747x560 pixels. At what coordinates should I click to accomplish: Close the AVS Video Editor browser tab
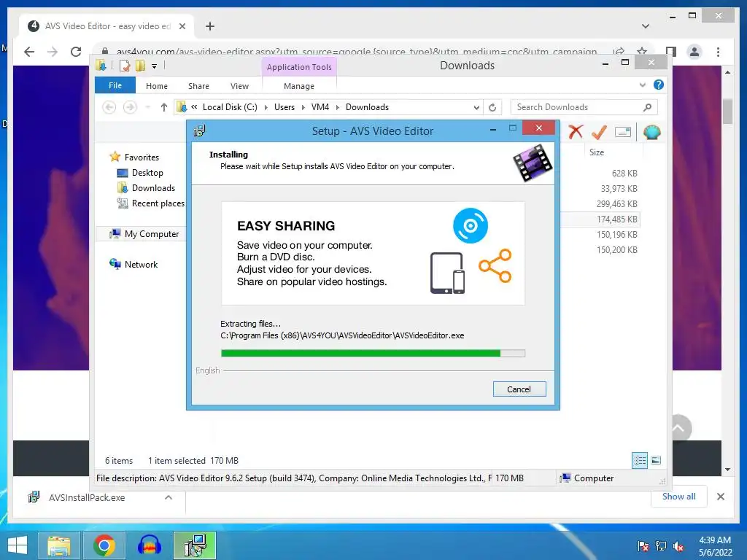182,26
